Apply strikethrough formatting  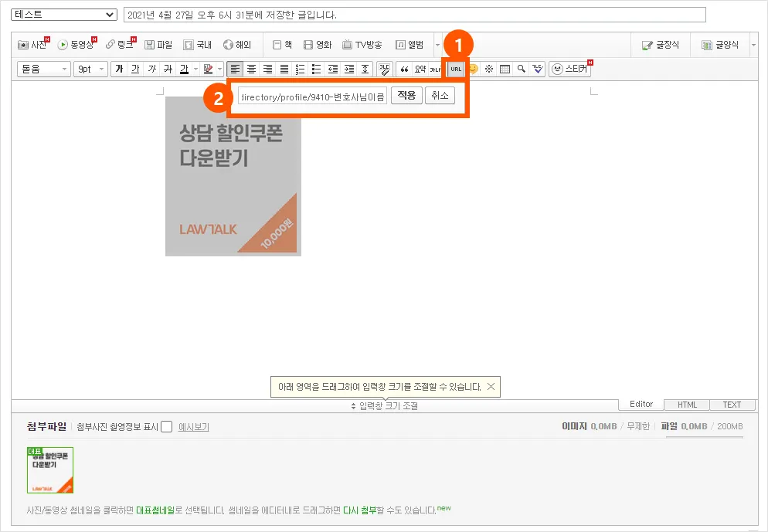168,69
